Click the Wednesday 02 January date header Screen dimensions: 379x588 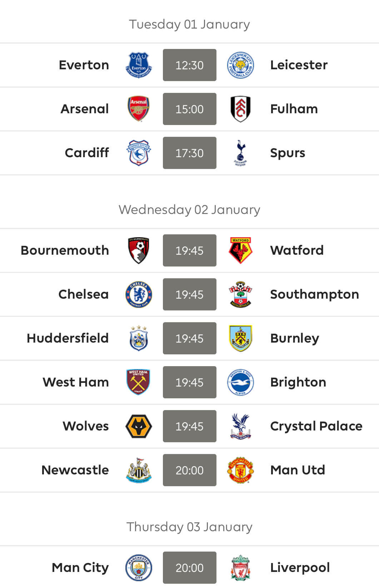[189, 210]
